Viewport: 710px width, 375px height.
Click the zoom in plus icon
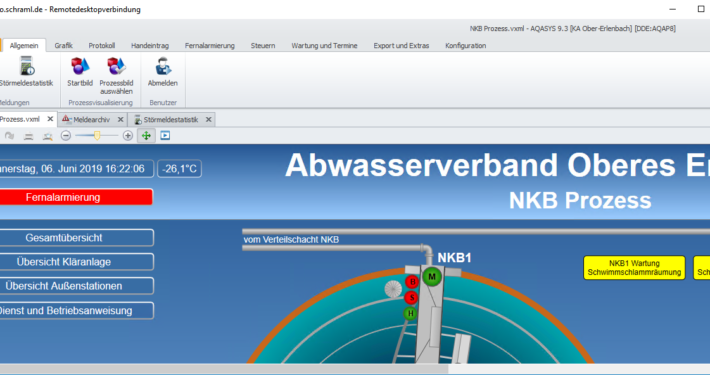tap(128, 135)
